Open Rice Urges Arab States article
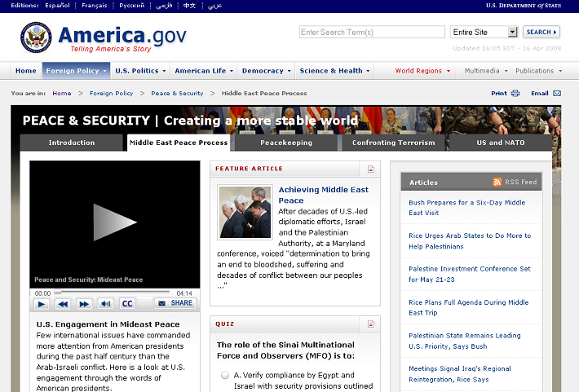The height and width of the screenshot is (392, 579). (x=470, y=241)
